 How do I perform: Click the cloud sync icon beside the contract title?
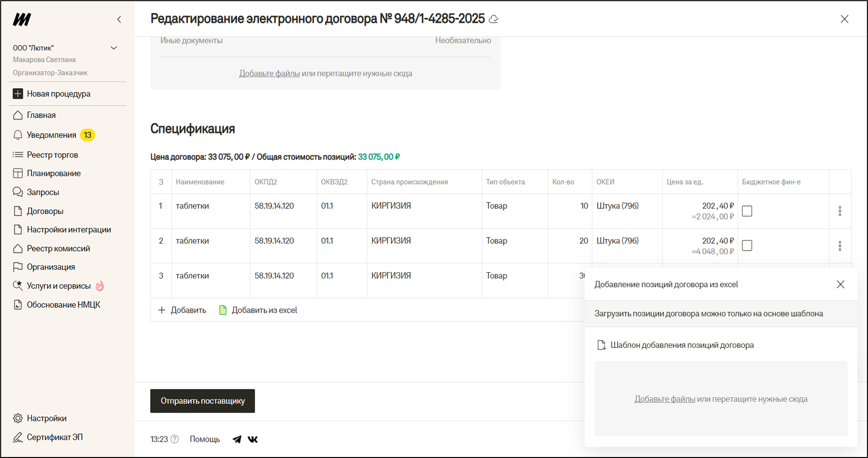[494, 19]
